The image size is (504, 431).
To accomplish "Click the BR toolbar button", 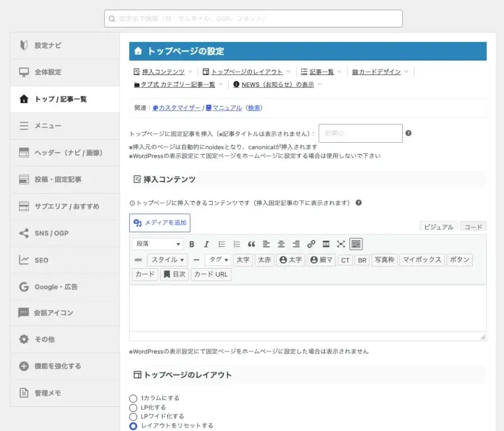I will (x=362, y=260).
